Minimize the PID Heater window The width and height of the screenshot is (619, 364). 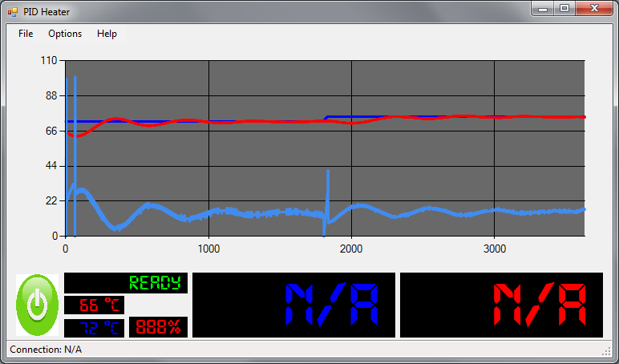543,8
